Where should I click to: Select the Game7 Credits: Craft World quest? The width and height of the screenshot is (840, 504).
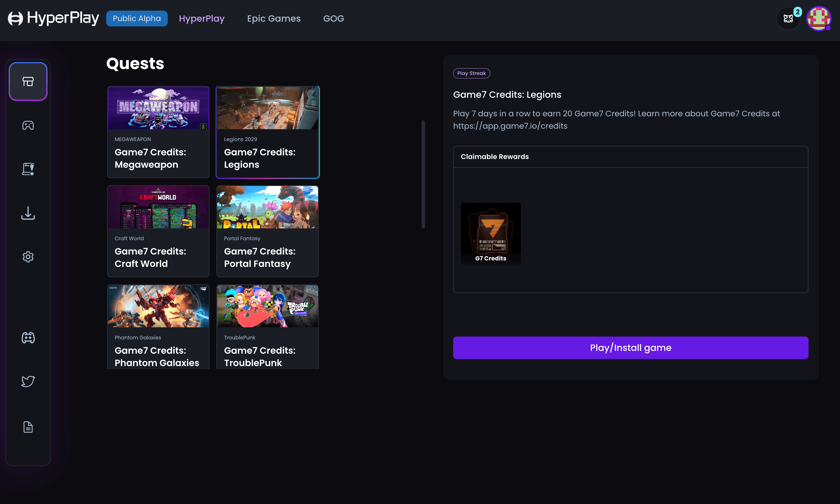[x=158, y=231]
